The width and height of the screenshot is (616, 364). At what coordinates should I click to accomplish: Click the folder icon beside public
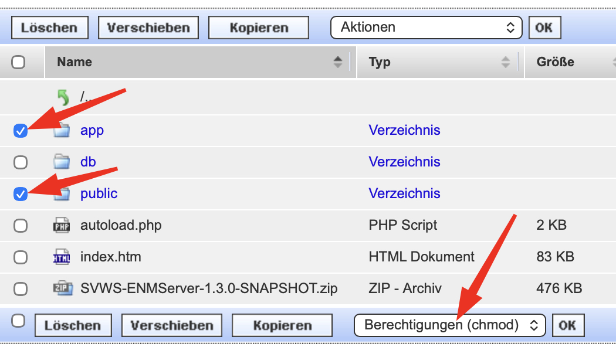coord(63,193)
